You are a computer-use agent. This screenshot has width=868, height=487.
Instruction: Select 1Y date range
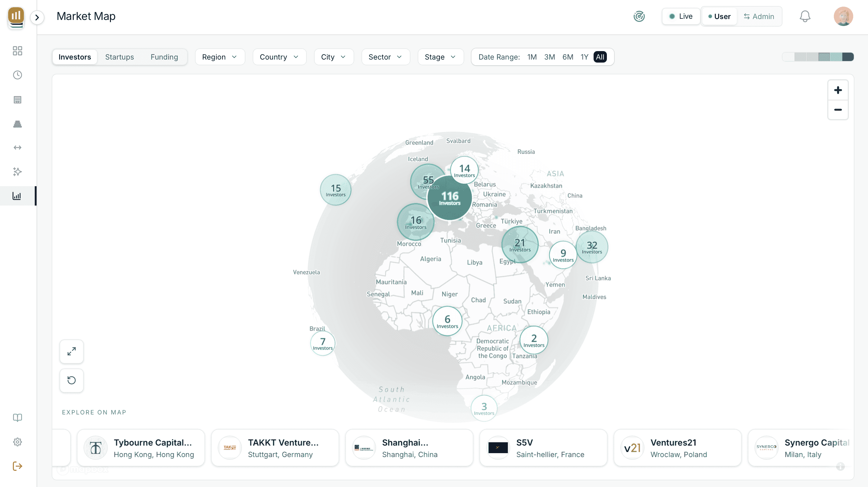click(584, 57)
